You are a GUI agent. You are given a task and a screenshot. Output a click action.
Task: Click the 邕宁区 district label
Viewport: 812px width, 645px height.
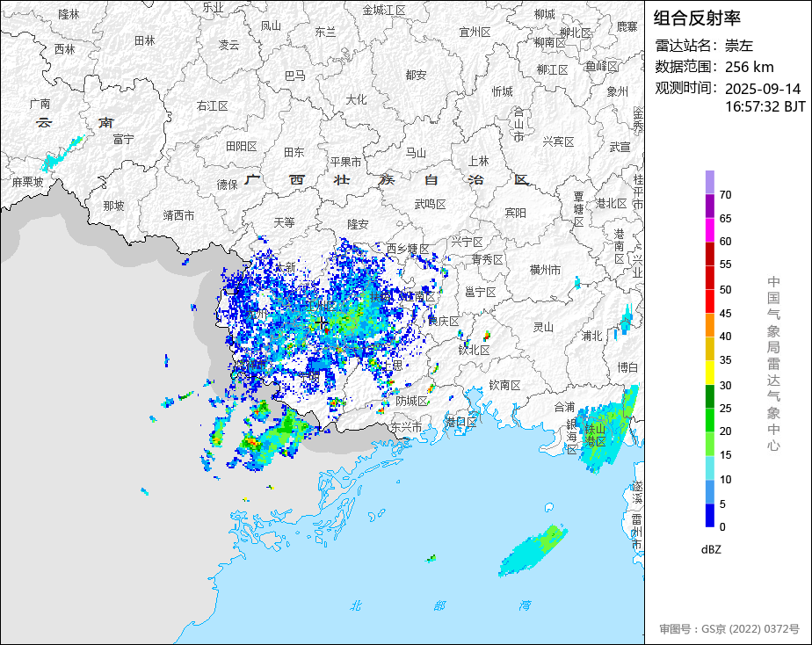pos(480,293)
